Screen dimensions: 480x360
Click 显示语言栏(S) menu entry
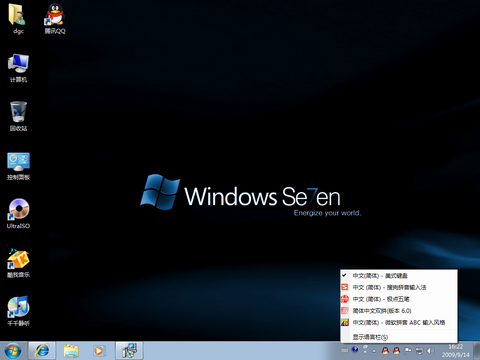[399, 337]
